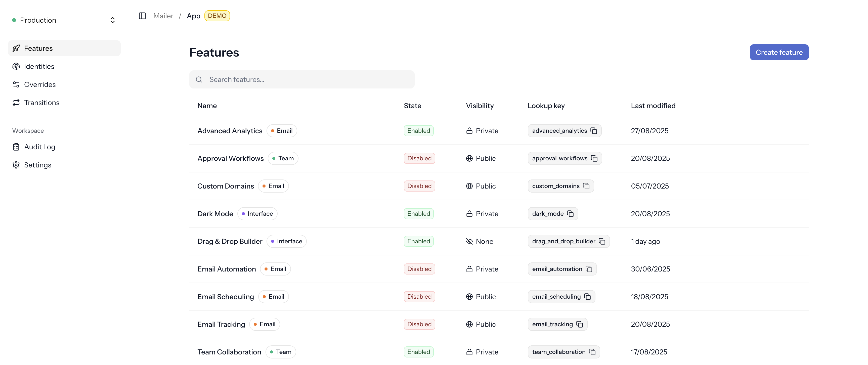This screenshot has width=868, height=365.
Task: Click the State column header
Action: coord(412,105)
